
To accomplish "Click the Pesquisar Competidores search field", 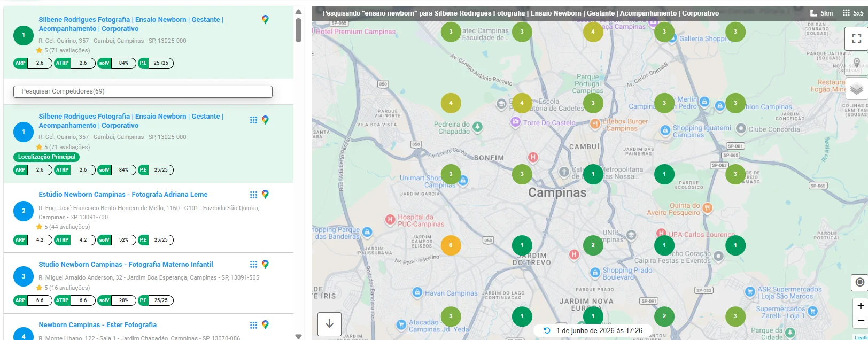I will pos(143,91).
